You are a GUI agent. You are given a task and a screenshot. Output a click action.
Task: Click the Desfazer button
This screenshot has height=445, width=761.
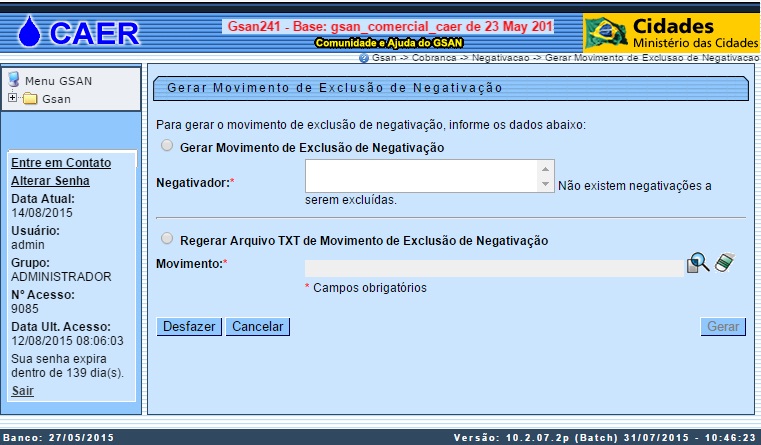click(x=189, y=327)
